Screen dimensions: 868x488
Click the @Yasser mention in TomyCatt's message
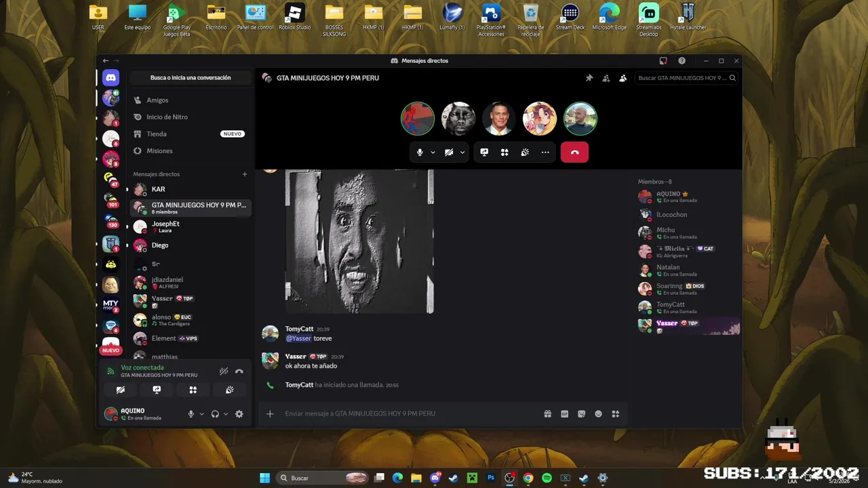pos(298,338)
